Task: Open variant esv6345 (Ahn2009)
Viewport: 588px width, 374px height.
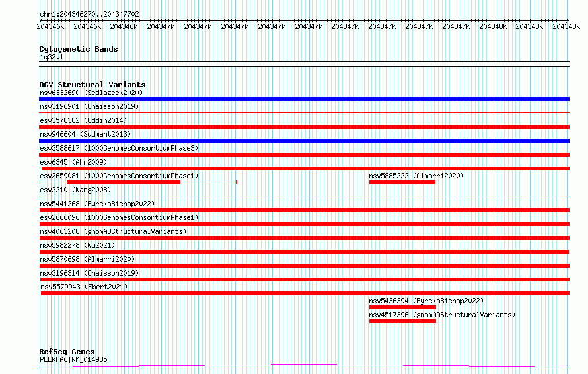Action: click(73, 162)
